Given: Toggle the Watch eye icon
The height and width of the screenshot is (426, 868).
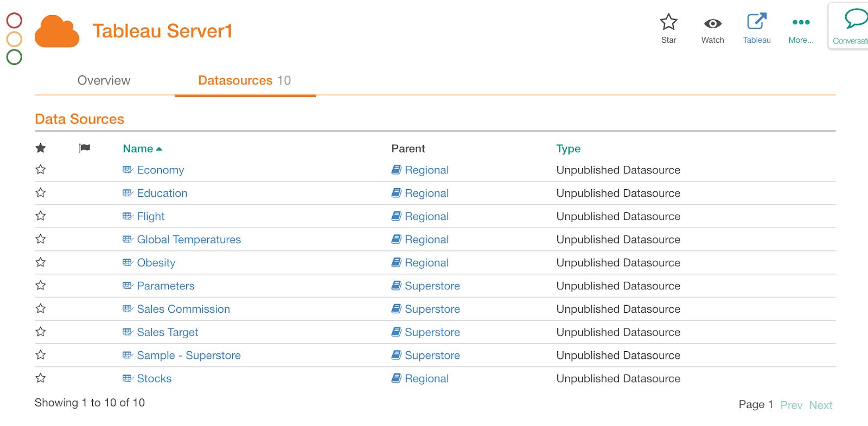Looking at the screenshot, I should pos(712,23).
